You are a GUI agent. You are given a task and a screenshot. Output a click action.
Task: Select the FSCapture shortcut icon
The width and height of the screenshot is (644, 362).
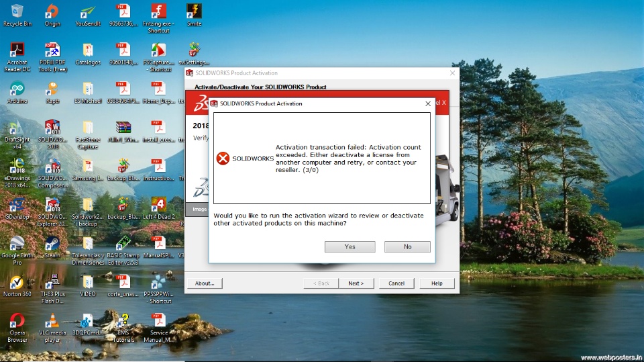pos(158,57)
